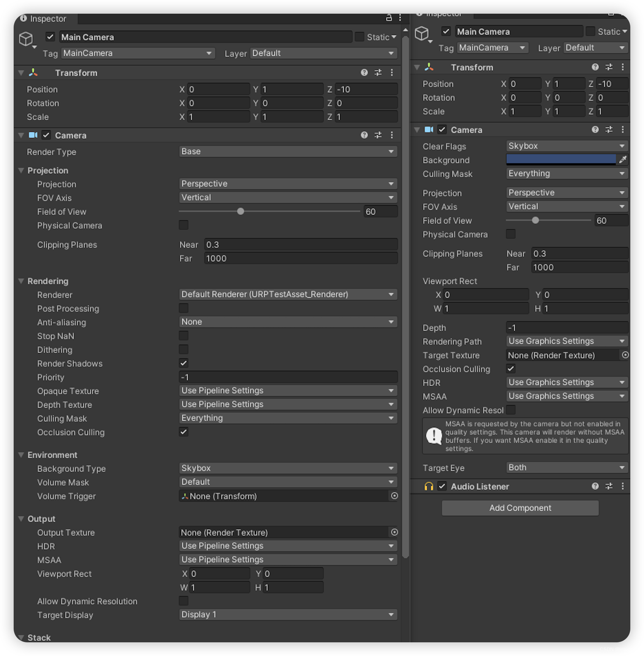Open the Target Texture object picker
Viewport: 644px width, 656px height.
[625, 355]
